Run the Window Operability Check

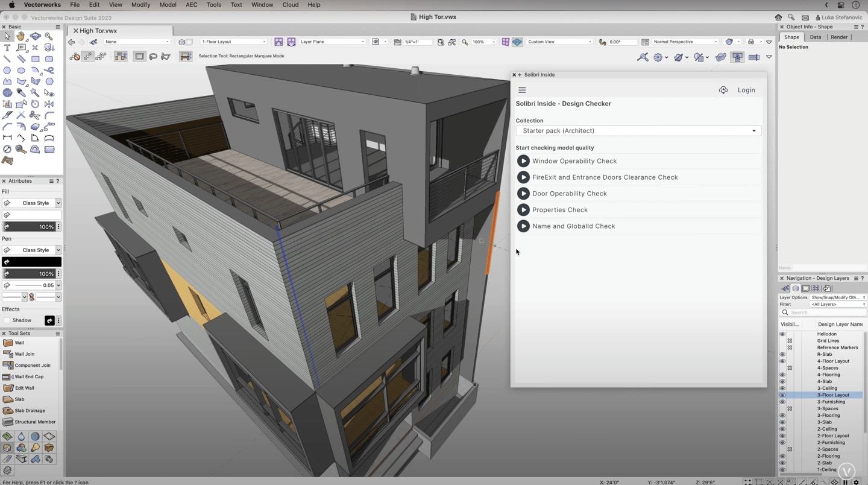(x=523, y=161)
